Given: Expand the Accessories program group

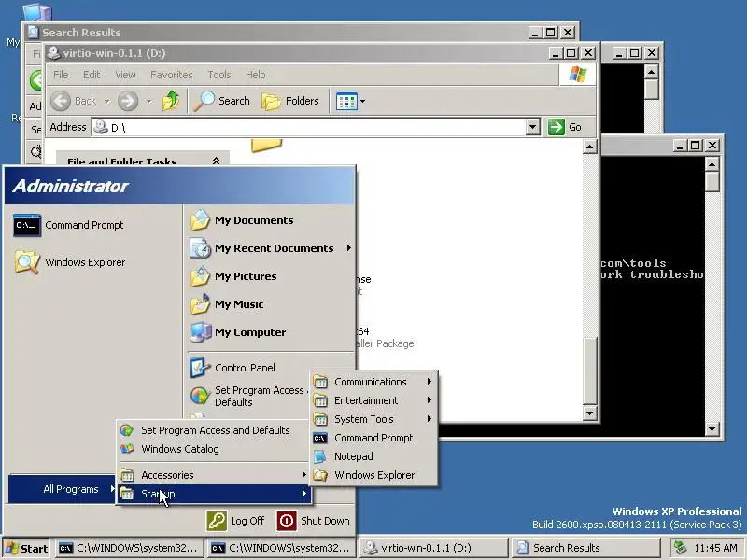Looking at the screenshot, I should click(x=215, y=475).
